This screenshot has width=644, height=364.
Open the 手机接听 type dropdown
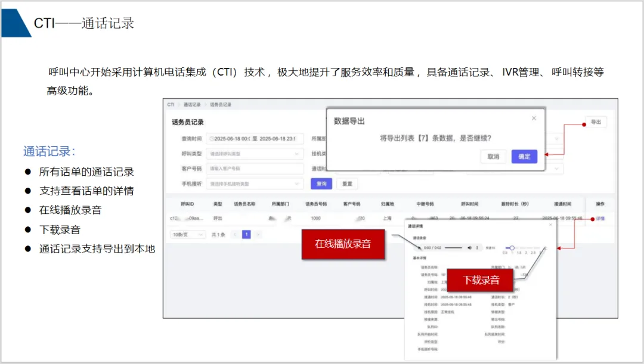(x=255, y=184)
